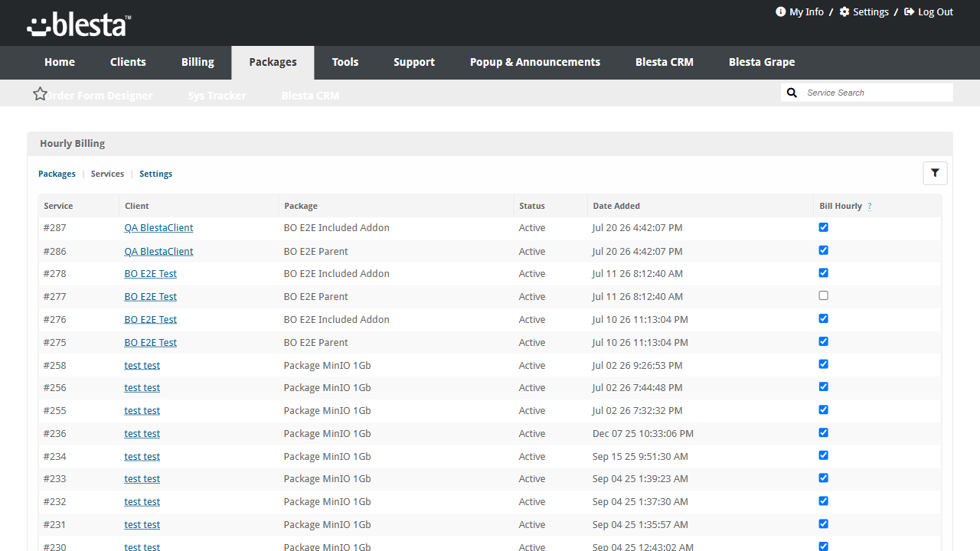
Task: Click BO E2E Parent in row #277
Action: 315,296
